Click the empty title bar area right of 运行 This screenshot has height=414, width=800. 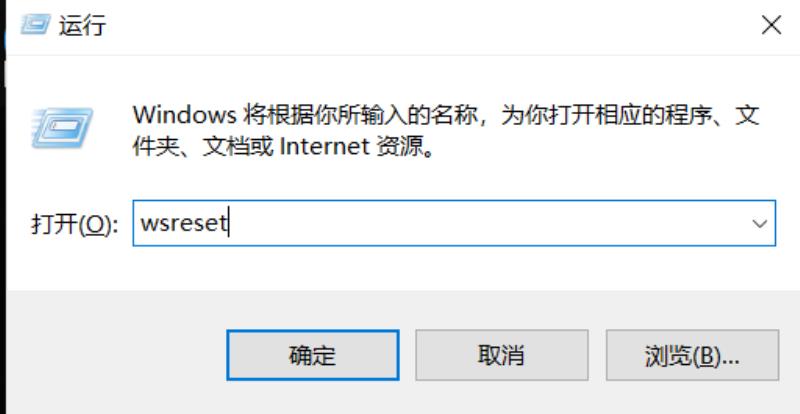429,25
